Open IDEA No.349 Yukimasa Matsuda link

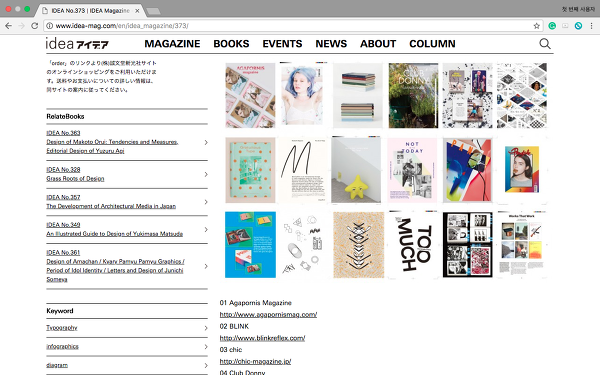tap(114, 229)
